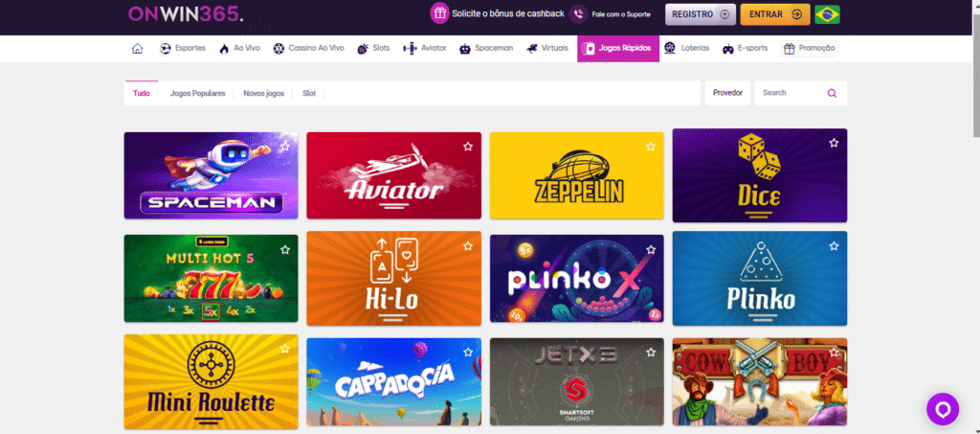Screen dimensions: 980x434
Task: Favorite Plinko with its star
Action: pyautogui.click(x=834, y=246)
